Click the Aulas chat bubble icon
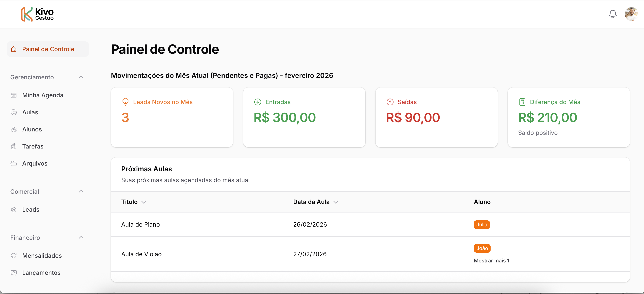This screenshot has height=294, width=644. (x=14, y=112)
